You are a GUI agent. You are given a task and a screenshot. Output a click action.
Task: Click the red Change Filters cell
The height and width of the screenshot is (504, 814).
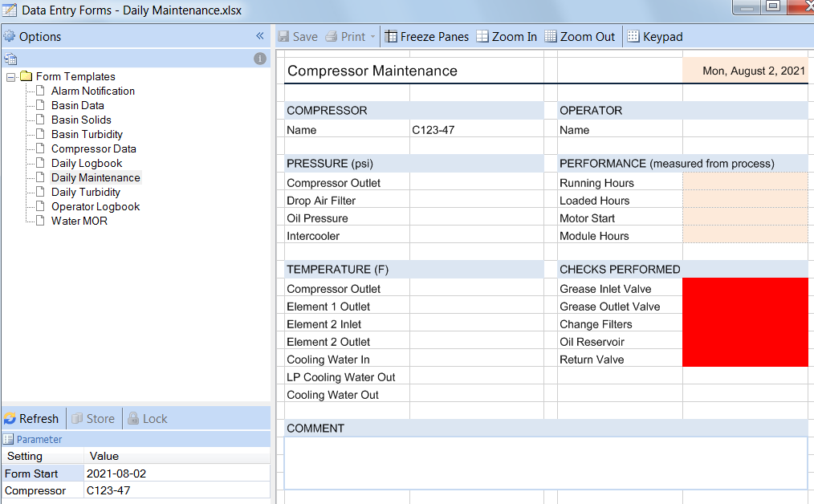[745, 323]
